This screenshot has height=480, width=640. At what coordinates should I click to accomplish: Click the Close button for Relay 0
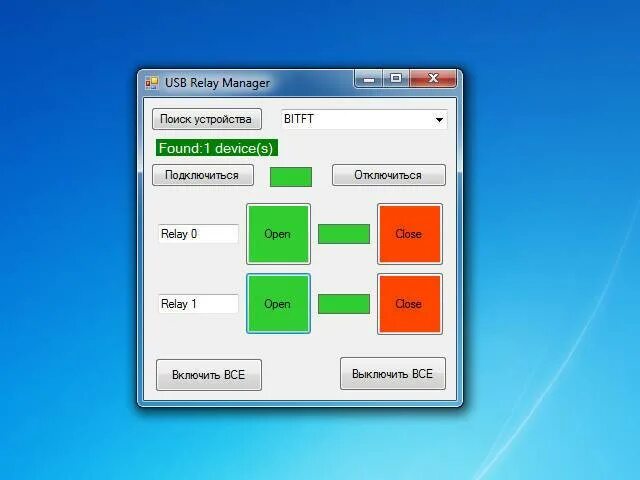click(x=409, y=234)
